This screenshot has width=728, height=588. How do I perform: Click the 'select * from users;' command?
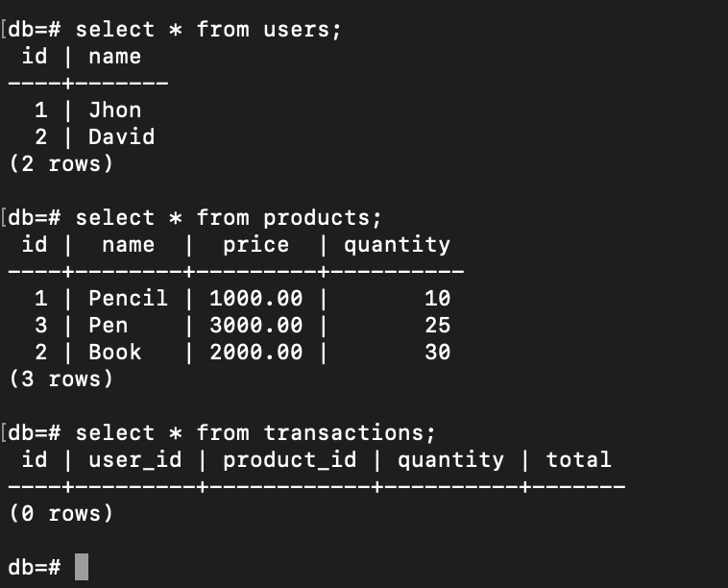[208, 30]
